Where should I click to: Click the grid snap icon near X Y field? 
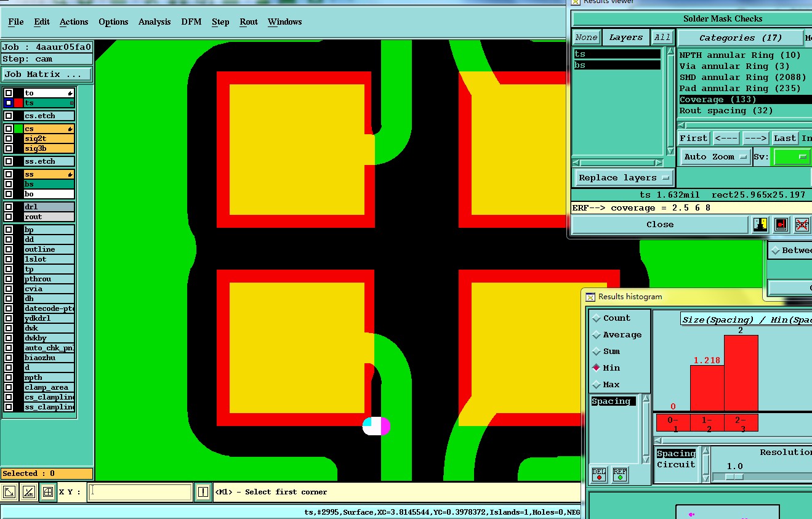coord(47,492)
